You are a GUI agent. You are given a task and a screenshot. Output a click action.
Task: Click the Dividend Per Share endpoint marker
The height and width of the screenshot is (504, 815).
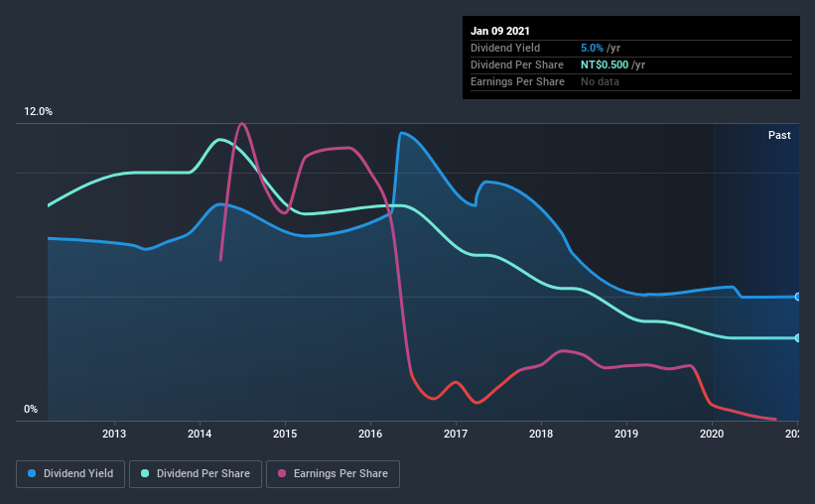pos(797,337)
